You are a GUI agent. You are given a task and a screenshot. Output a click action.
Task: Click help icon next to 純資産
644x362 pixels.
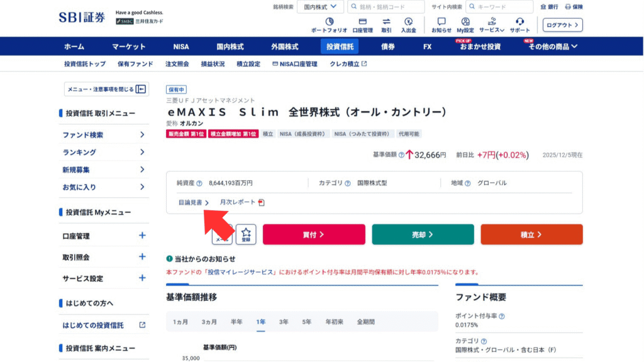point(199,183)
